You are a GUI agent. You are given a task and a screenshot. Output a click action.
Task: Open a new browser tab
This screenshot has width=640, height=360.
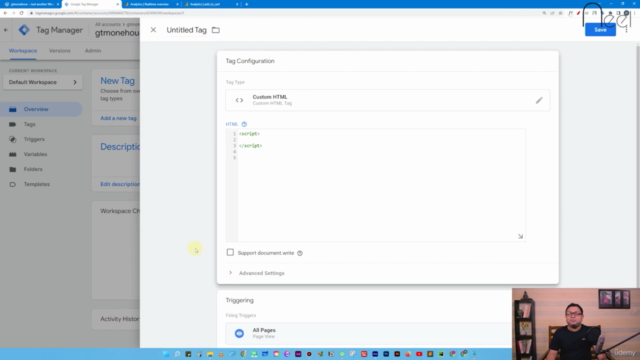[247, 4]
